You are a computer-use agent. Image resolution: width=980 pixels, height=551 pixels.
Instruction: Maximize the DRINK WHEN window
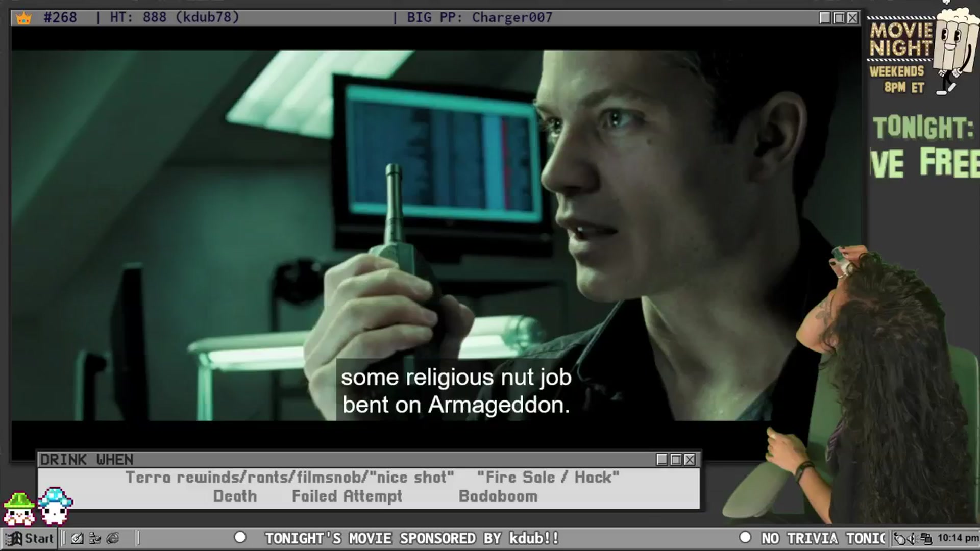coord(676,460)
